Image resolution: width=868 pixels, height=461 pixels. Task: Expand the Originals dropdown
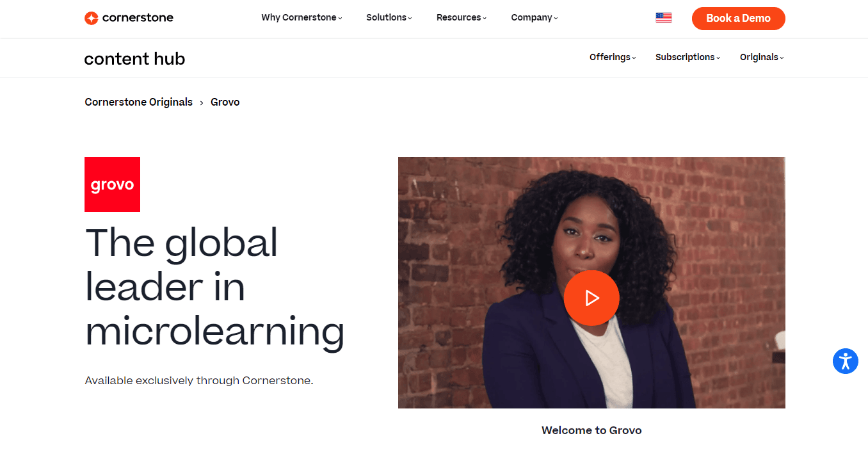[760, 57]
